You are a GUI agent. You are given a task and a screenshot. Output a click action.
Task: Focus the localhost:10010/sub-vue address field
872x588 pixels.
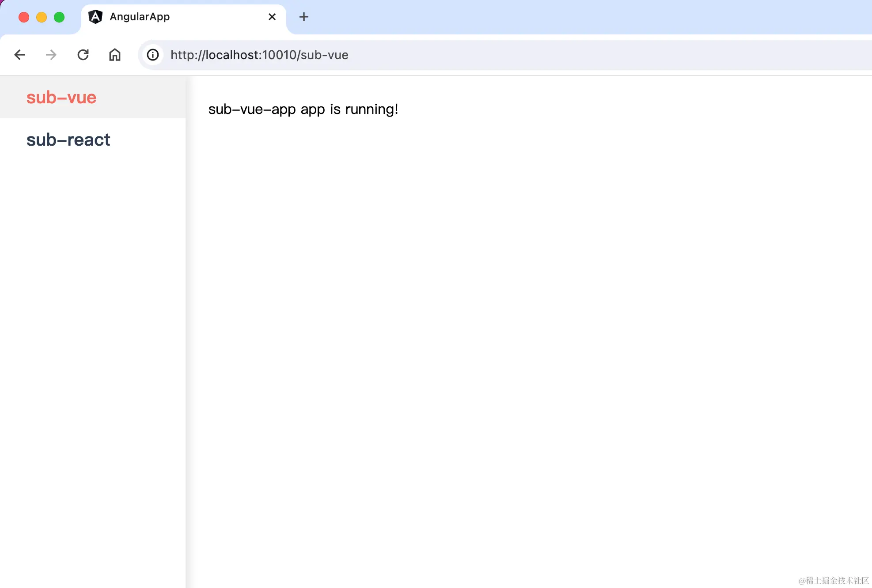259,55
